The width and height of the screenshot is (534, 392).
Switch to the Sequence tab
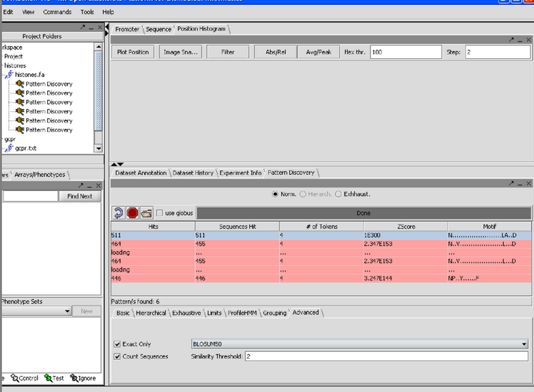pyautogui.click(x=158, y=29)
